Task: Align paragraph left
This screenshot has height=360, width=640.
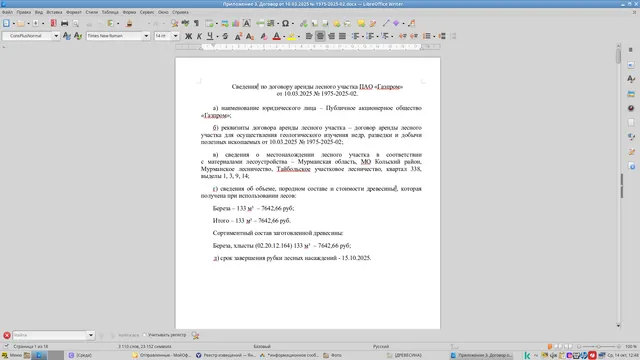Action: [309, 36]
